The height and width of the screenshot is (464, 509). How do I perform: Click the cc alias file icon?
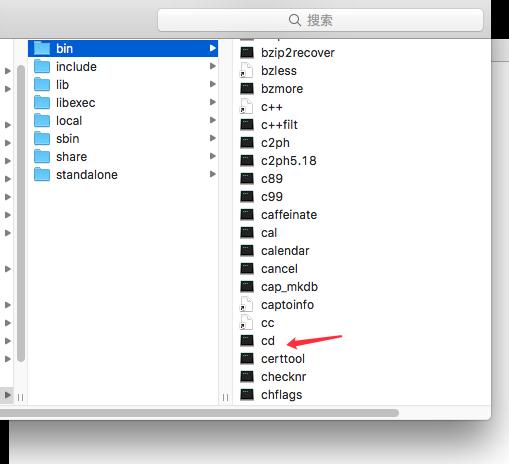click(x=246, y=322)
